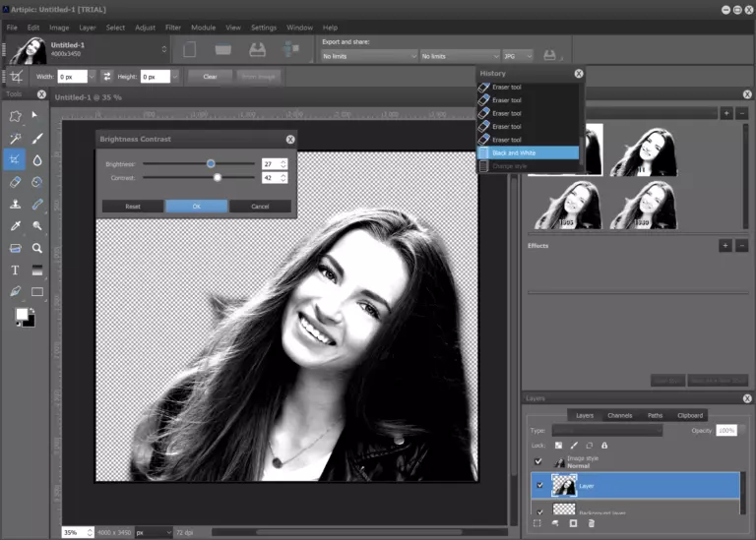Select the Text tool
The width and height of the screenshot is (756, 540).
coord(15,270)
